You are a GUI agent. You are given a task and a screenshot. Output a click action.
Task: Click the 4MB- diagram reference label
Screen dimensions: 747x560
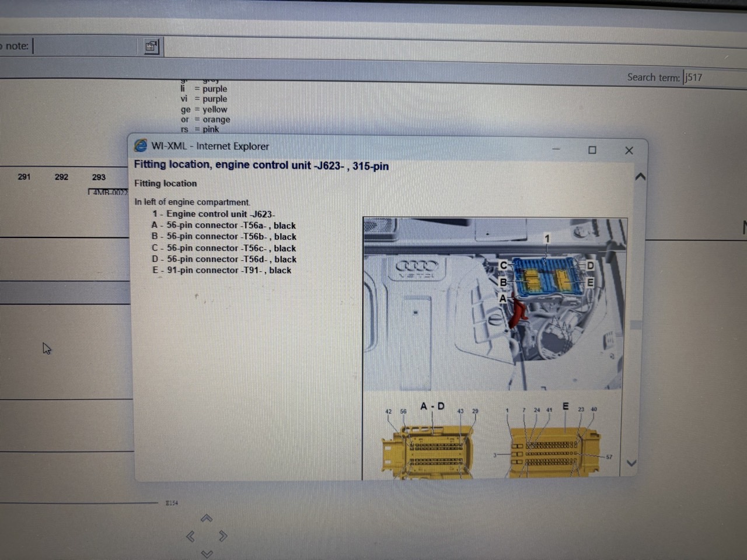(109, 192)
